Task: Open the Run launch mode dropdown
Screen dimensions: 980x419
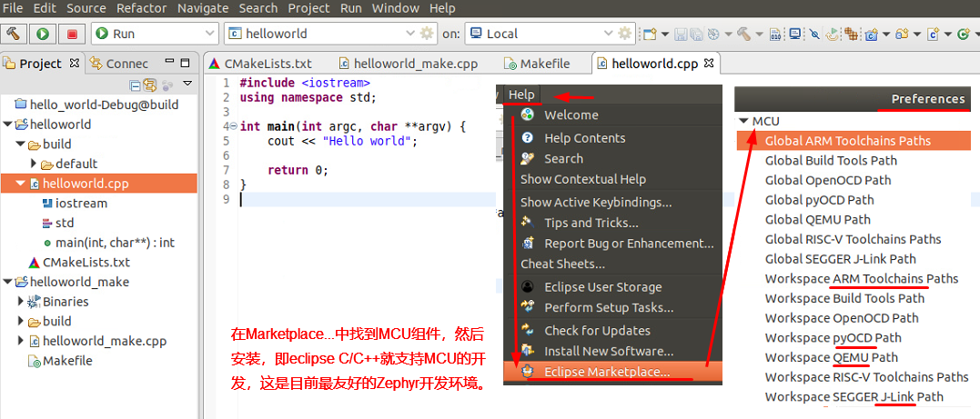Action: pos(155,33)
